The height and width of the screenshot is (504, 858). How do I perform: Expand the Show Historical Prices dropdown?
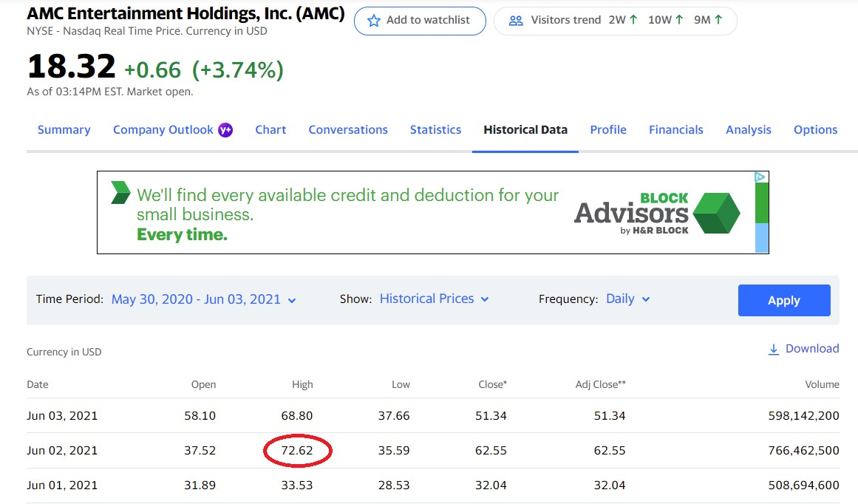click(x=434, y=299)
